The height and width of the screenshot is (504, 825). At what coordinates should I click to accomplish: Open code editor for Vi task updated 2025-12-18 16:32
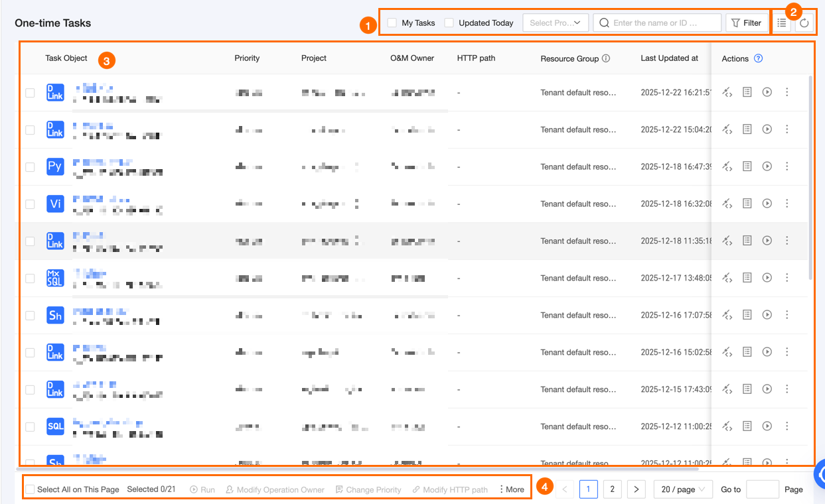click(727, 204)
